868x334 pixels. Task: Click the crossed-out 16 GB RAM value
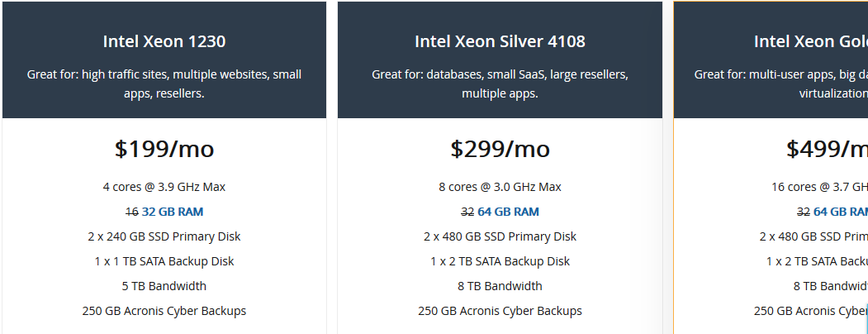coord(132,212)
